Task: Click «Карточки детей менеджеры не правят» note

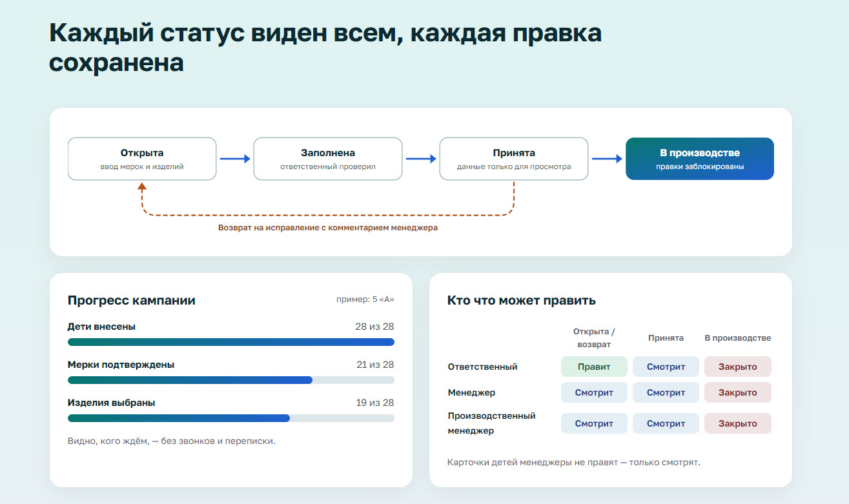Action: (x=574, y=462)
